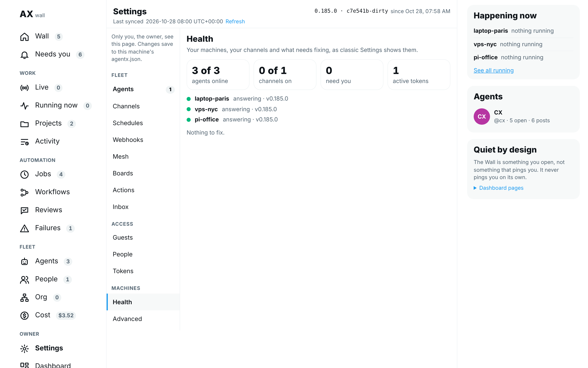Open the sidebar Agents robot icon
588x368 pixels.
pyautogui.click(x=24, y=261)
